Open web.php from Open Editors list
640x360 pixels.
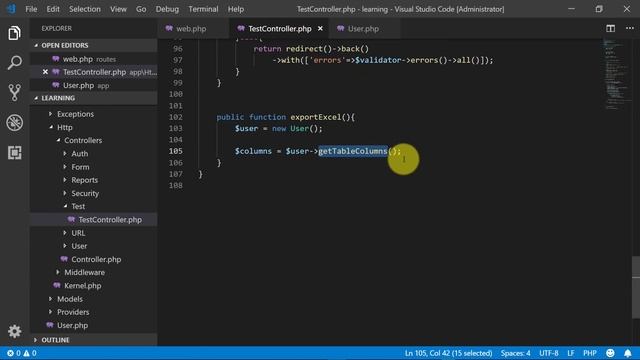93,59
